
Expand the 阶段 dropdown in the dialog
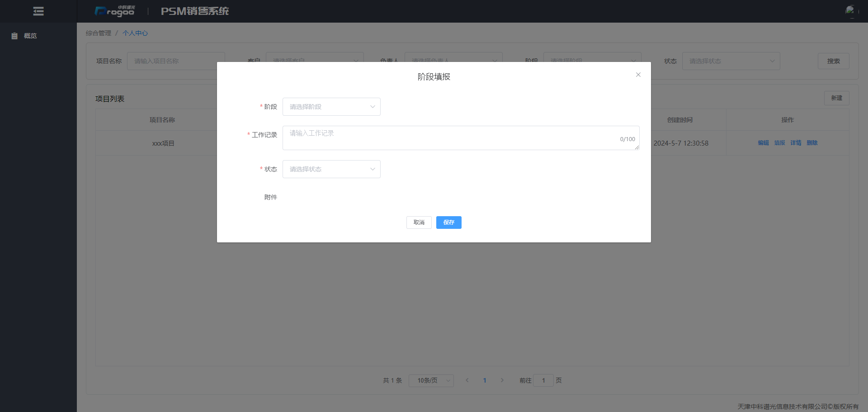[x=331, y=107]
